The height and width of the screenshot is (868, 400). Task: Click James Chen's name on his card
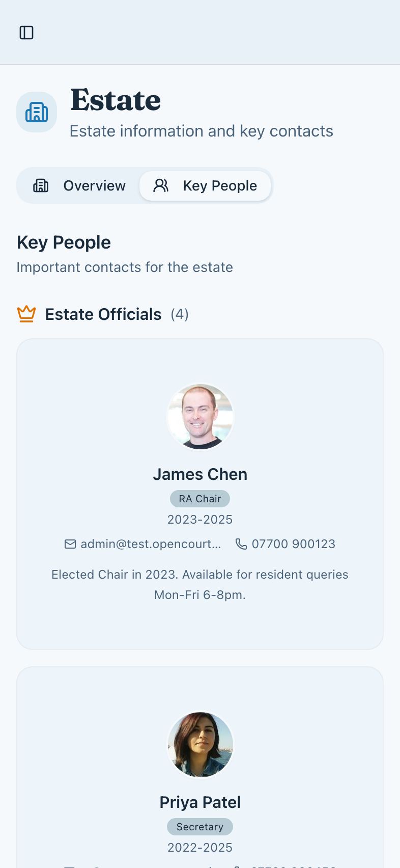[200, 474]
